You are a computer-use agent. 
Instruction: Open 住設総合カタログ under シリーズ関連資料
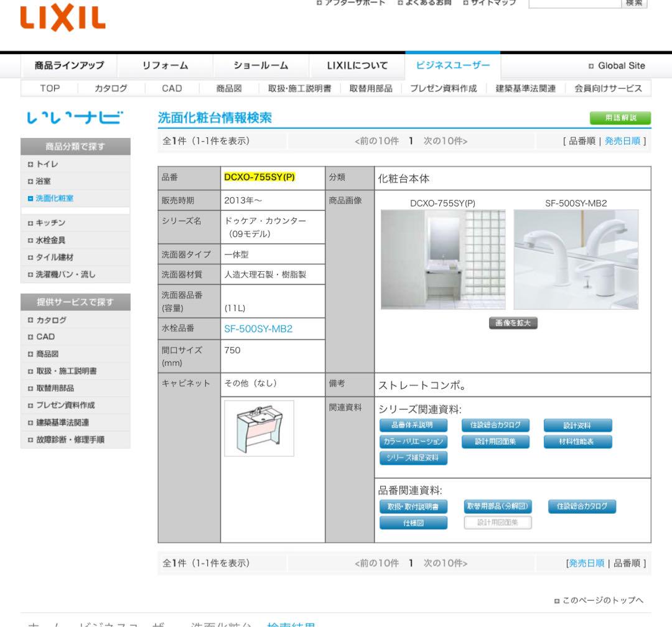pos(495,425)
